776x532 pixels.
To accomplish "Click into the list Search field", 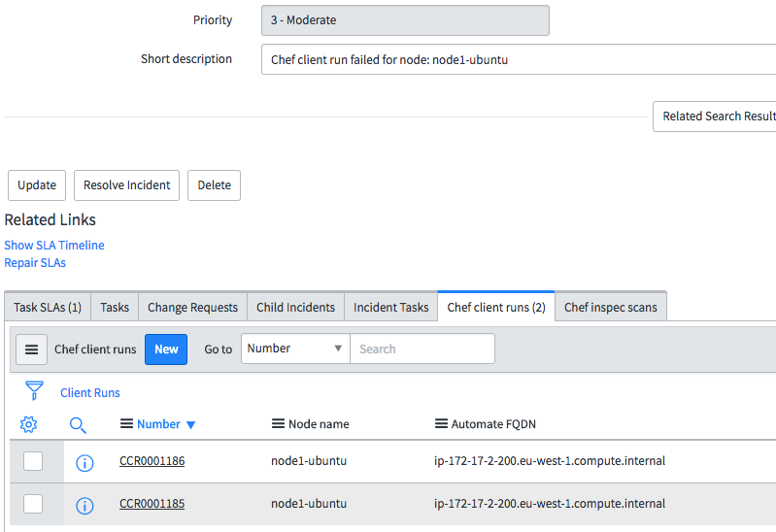I will [x=422, y=349].
